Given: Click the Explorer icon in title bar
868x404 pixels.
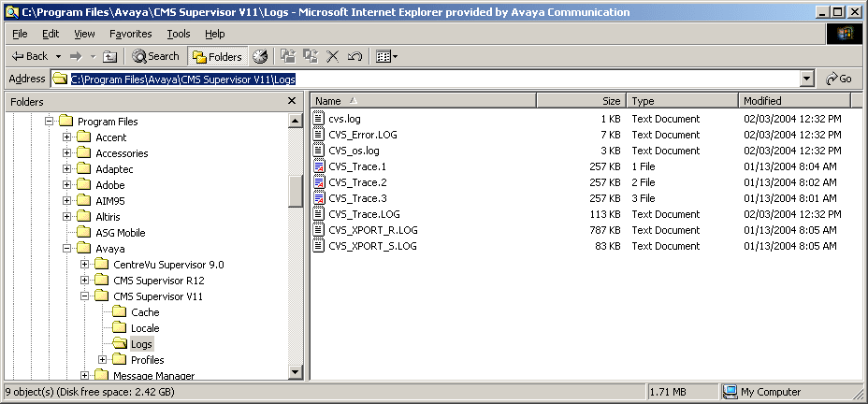Looking at the screenshot, I should pos(11,11).
